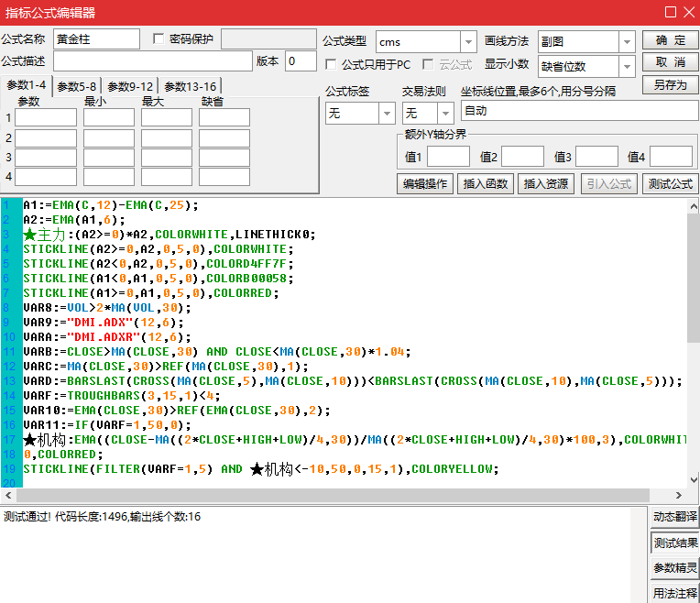This screenshot has width=700, height=603.
Task: Switch to the 参数9-12 tab
Action: click(x=131, y=86)
